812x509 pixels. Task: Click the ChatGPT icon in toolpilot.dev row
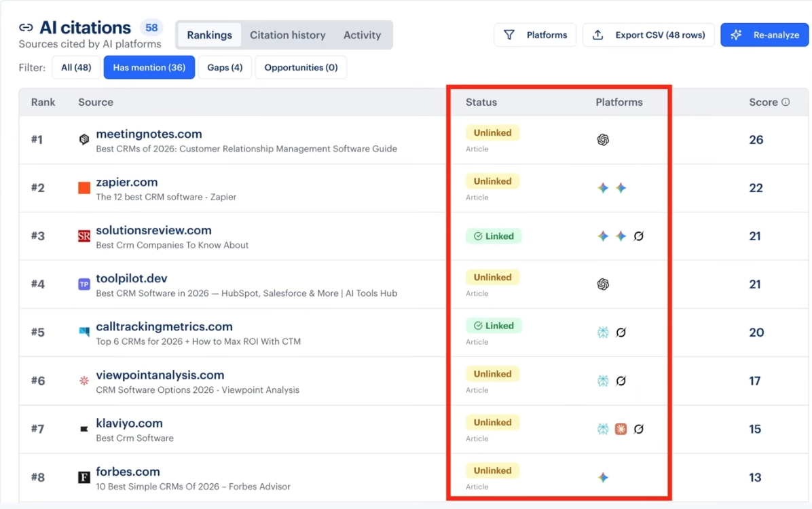(x=603, y=284)
